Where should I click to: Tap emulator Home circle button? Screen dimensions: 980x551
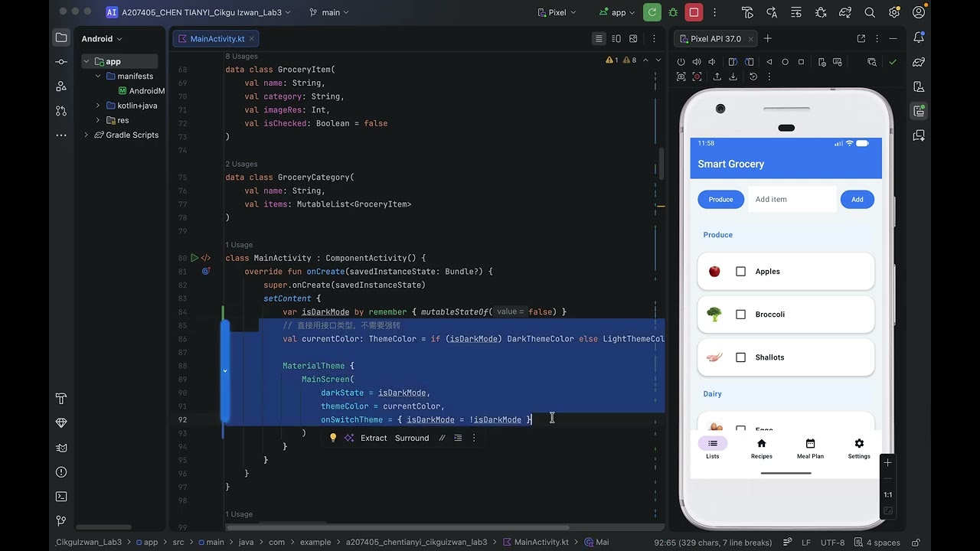coord(785,62)
